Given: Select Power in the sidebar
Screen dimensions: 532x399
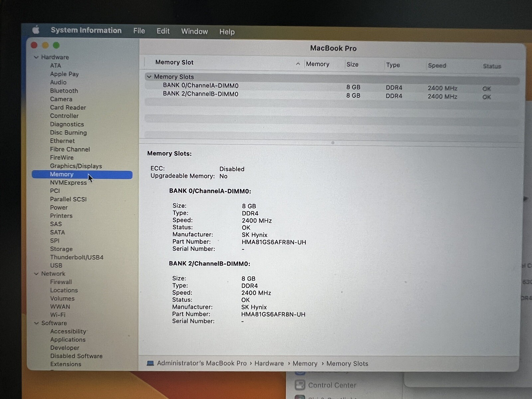Looking at the screenshot, I should (x=59, y=207).
